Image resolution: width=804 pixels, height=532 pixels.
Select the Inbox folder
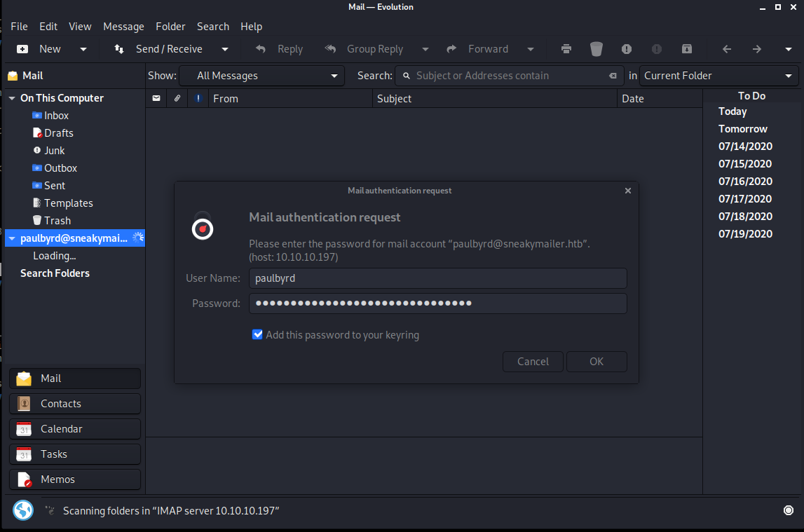click(x=56, y=116)
